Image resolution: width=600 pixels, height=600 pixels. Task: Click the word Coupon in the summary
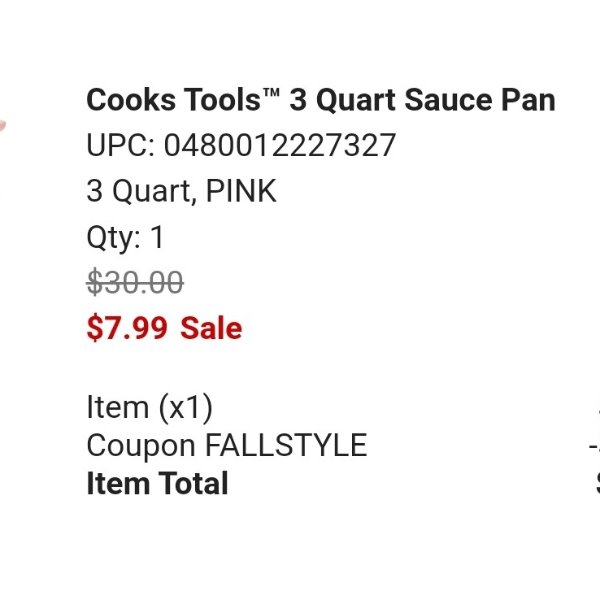click(141, 446)
